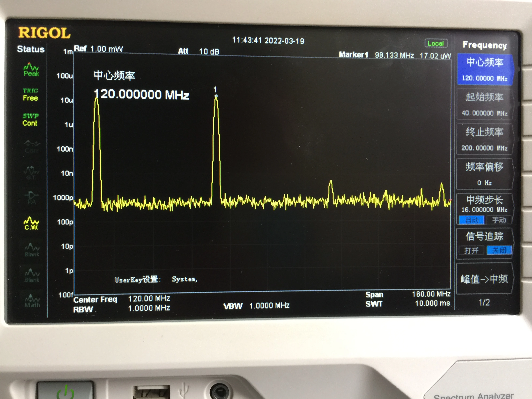Click the 120.000000 MHz center frequency entry
Screen dimensions: 532x399
tap(142, 94)
